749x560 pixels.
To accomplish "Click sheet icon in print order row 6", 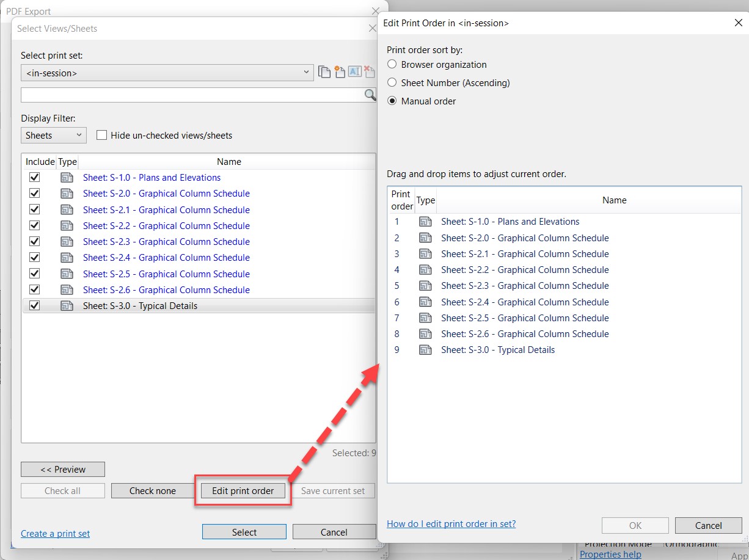I will 425,302.
